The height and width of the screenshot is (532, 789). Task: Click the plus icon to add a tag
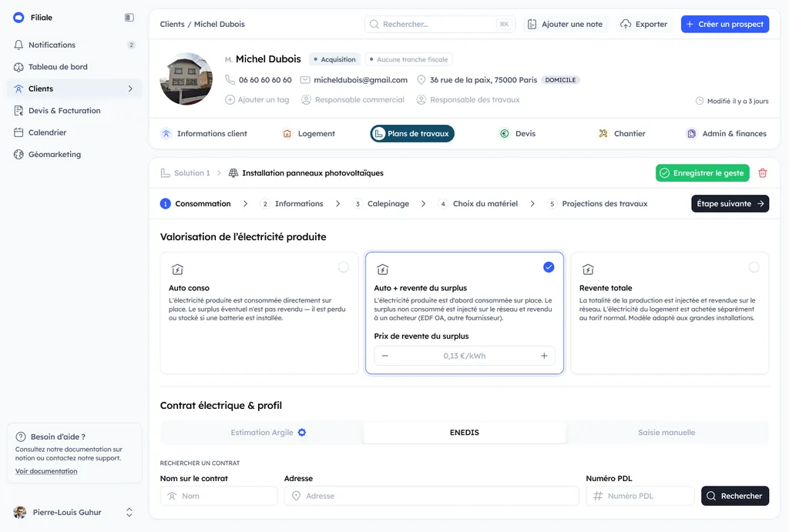230,99
